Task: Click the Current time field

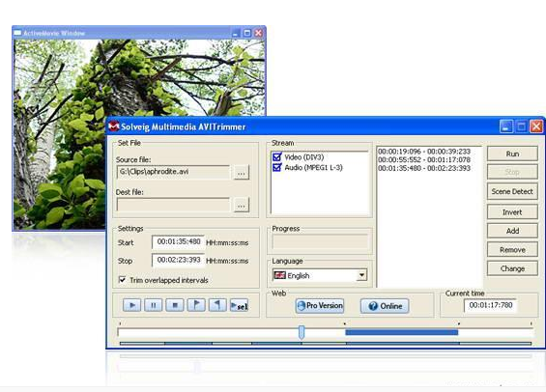Action: pyautogui.click(x=490, y=305)
